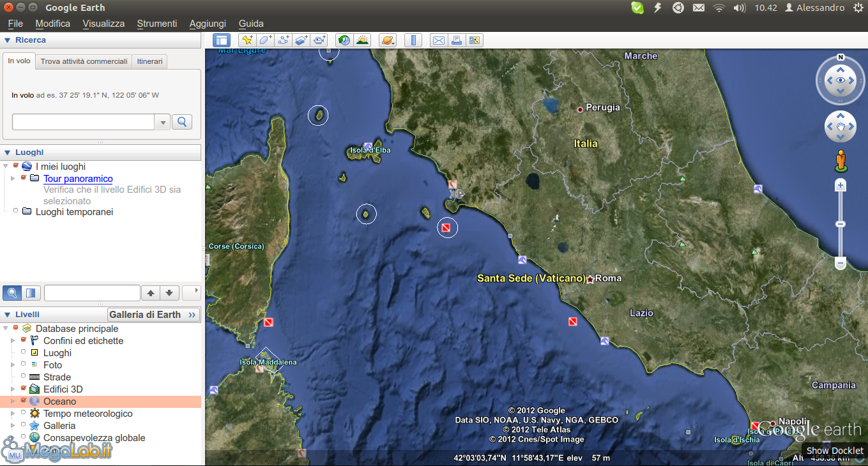Click the Street View pegman icon

[x=841, y=161]
